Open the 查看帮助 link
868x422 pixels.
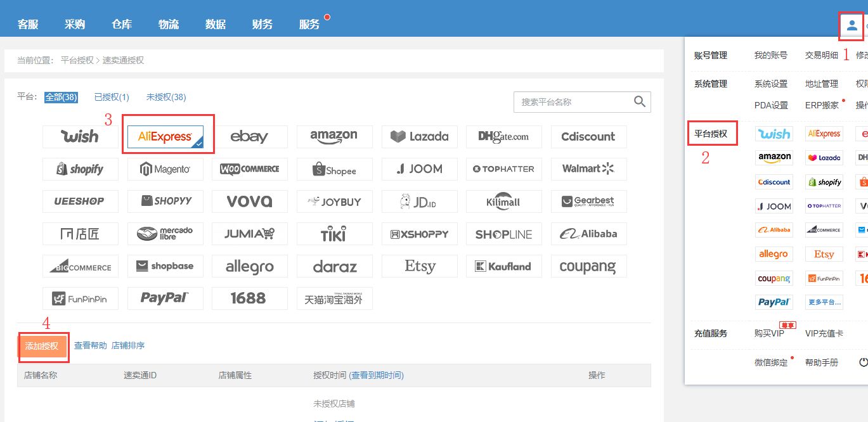coord(91,345)
